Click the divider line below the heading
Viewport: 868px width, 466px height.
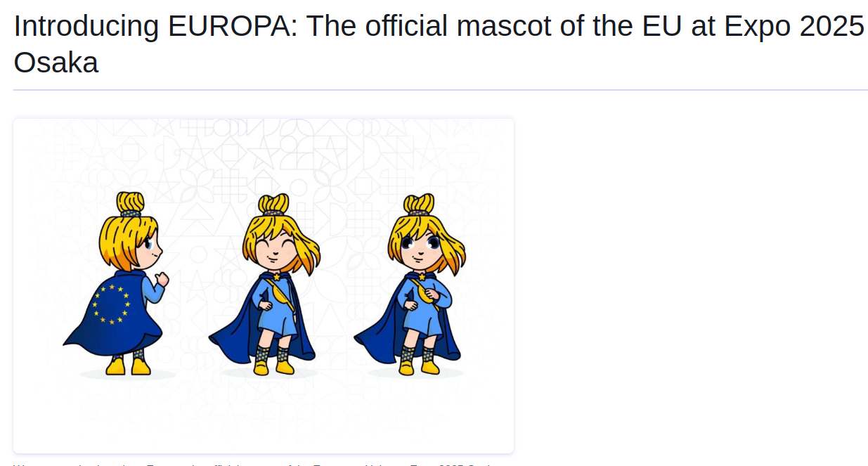point(441,90)
